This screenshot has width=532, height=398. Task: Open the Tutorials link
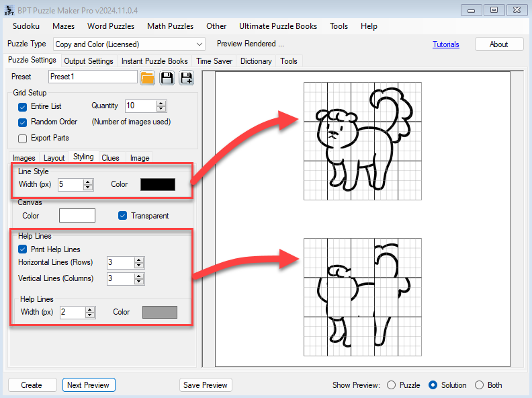pyautogui.click(x=445, y=44)
